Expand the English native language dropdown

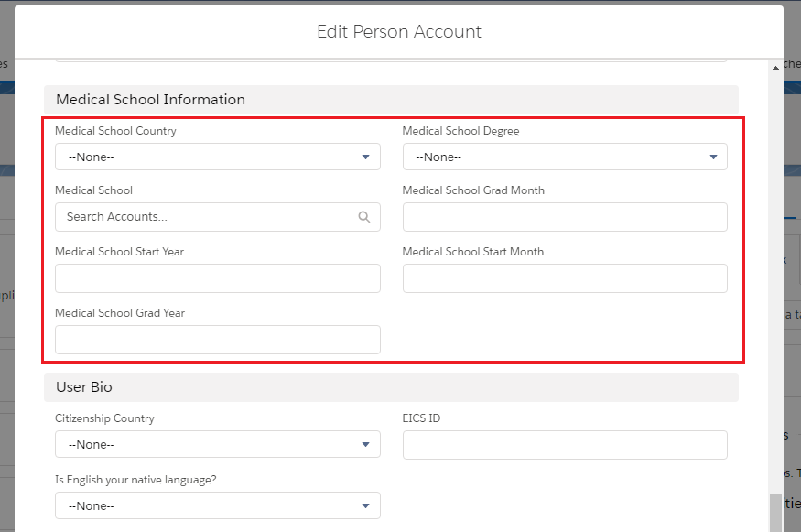(218, 505)
